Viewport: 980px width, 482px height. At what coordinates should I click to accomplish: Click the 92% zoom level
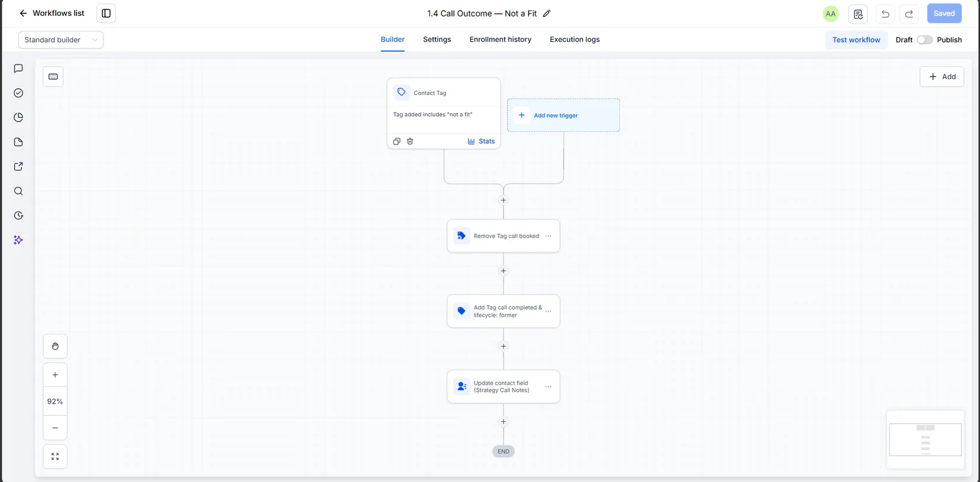(x=55, y=402)
